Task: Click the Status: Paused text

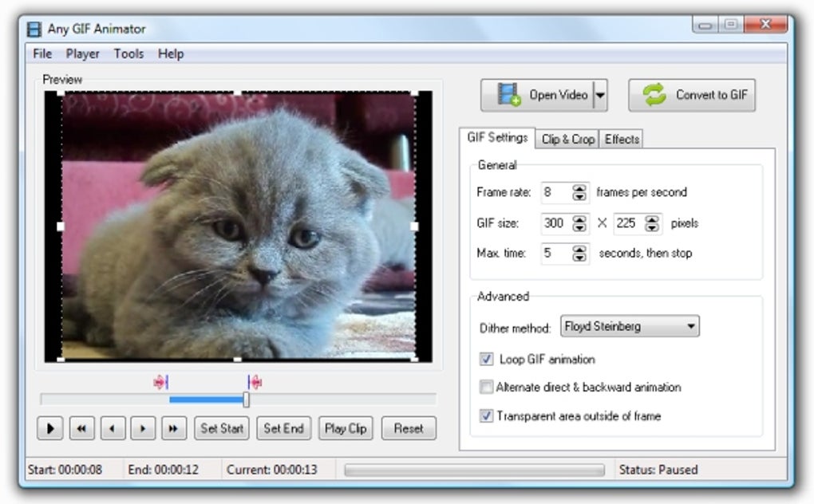Action: [x=658, y=470]
